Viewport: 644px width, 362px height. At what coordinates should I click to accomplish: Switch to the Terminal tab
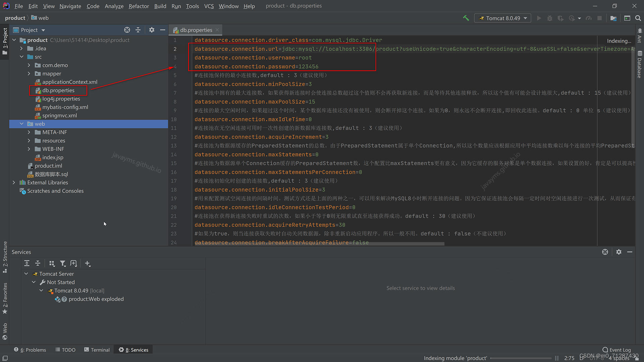97,350
